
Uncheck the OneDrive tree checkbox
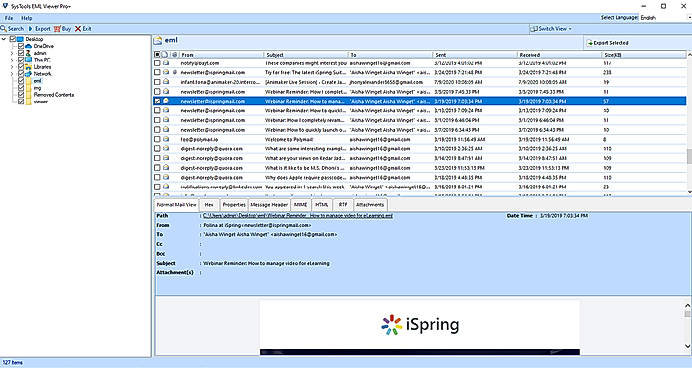[21, 46]
